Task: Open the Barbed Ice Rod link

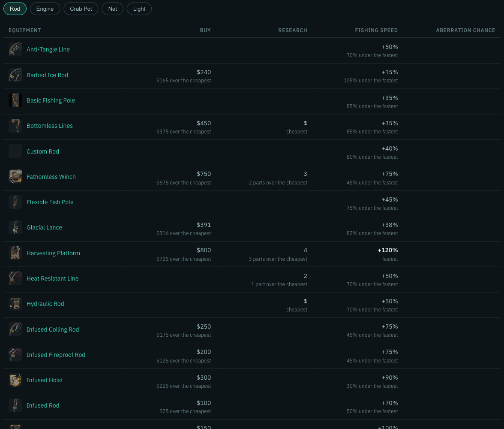Action: (47, 75)
